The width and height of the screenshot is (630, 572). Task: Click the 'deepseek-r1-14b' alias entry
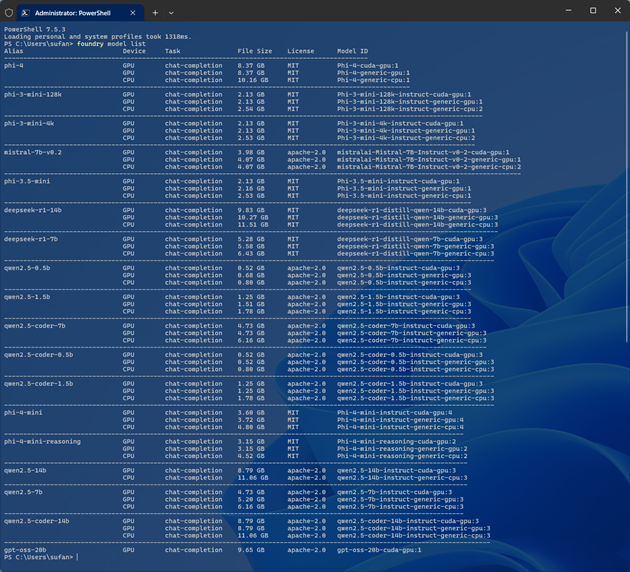click(x=32, y=211)
